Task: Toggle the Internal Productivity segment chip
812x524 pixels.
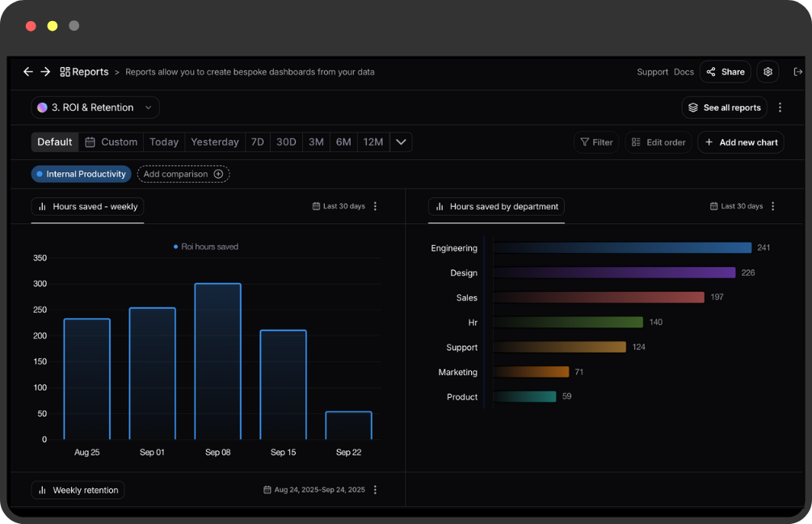Action: tap(82, 174)
